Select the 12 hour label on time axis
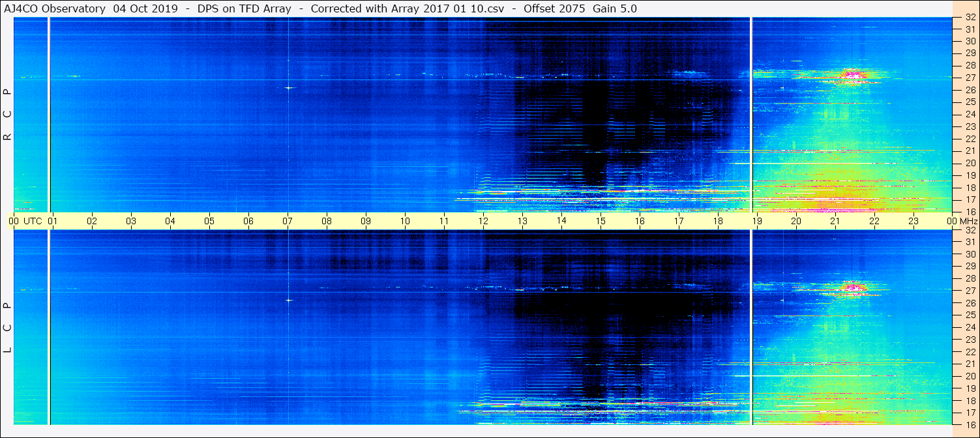 (x=483, y=221)
